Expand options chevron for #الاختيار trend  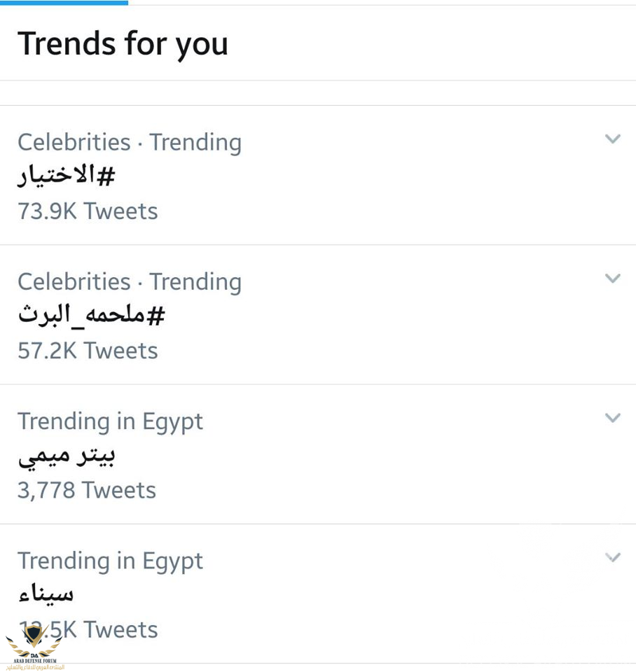coord(612,139)
